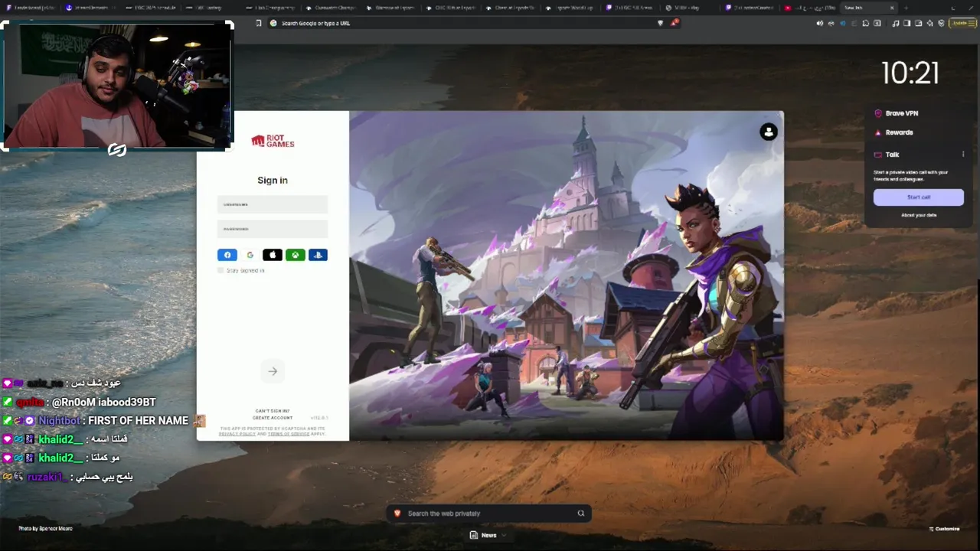Sign in with the PlayStation icon
The height and width of the screenshot is (551, 980).
click(318, 255)
